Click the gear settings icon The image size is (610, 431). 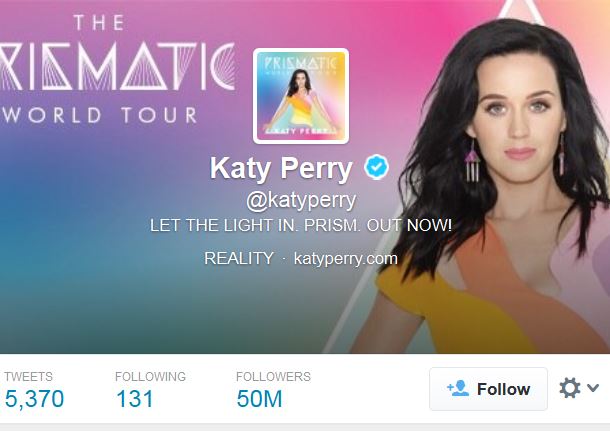(570, 388)
